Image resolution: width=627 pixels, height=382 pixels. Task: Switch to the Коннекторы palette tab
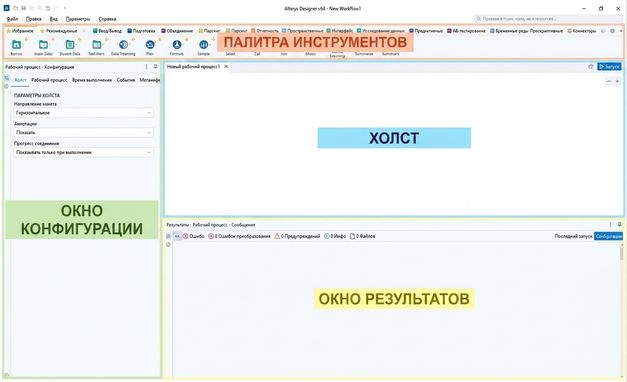(582, 31)
